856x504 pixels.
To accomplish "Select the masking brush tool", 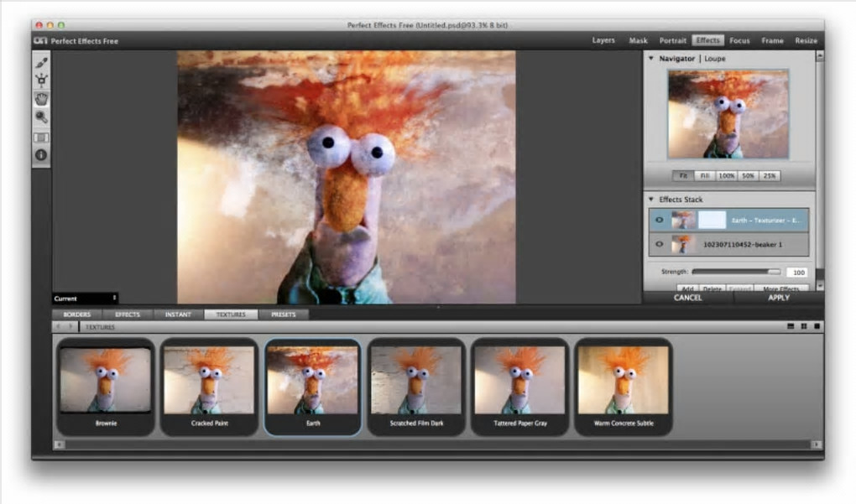I will [41, 63].
